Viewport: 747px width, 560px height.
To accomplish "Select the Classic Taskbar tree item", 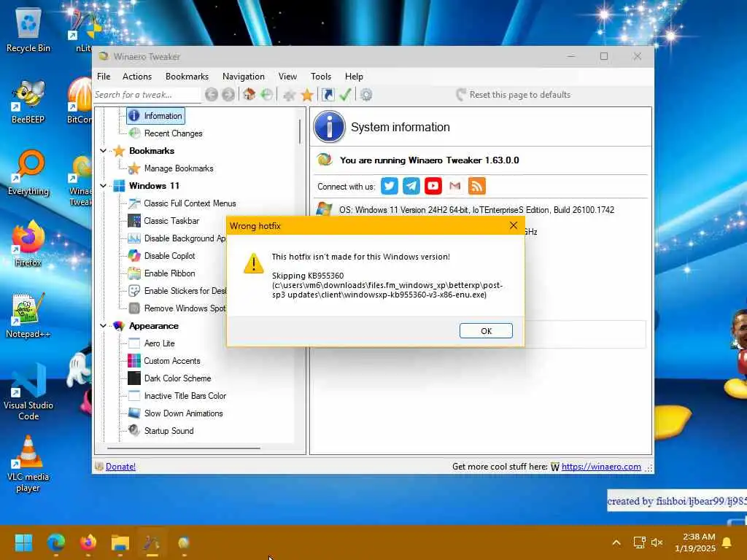I will coord(164,221).
